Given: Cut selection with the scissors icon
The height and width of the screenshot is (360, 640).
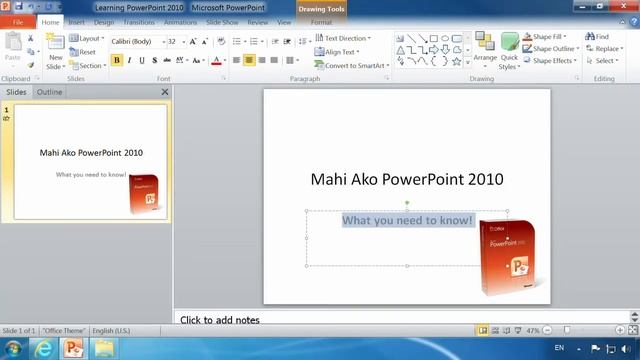Looking at the screenshot, I should pyautogui.click(x=31, y=38).
